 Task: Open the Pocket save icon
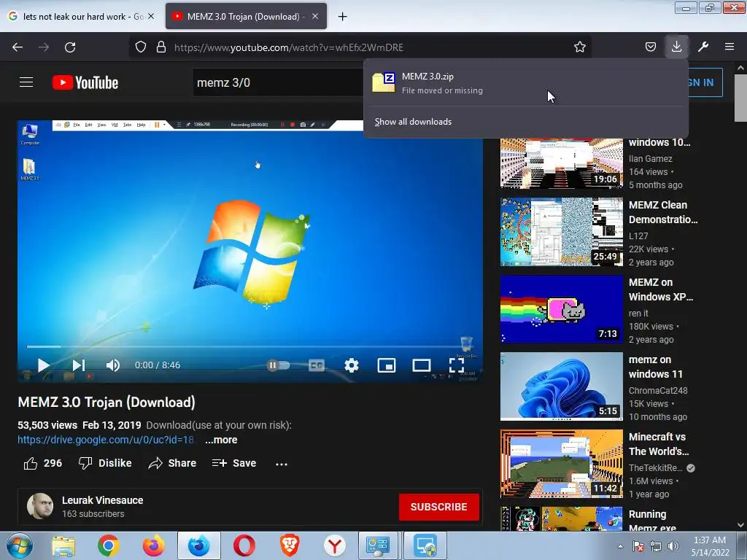tap(650, 47)
